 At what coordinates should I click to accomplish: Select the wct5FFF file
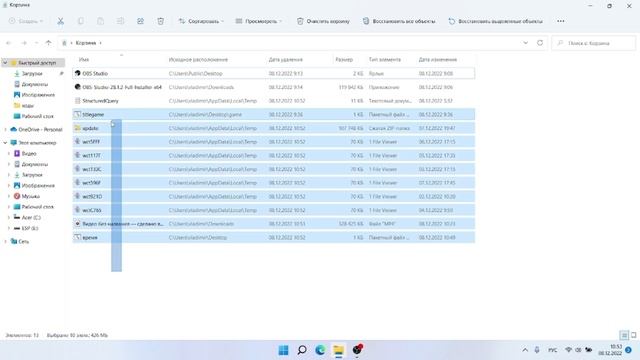click(x=273, y=142)
